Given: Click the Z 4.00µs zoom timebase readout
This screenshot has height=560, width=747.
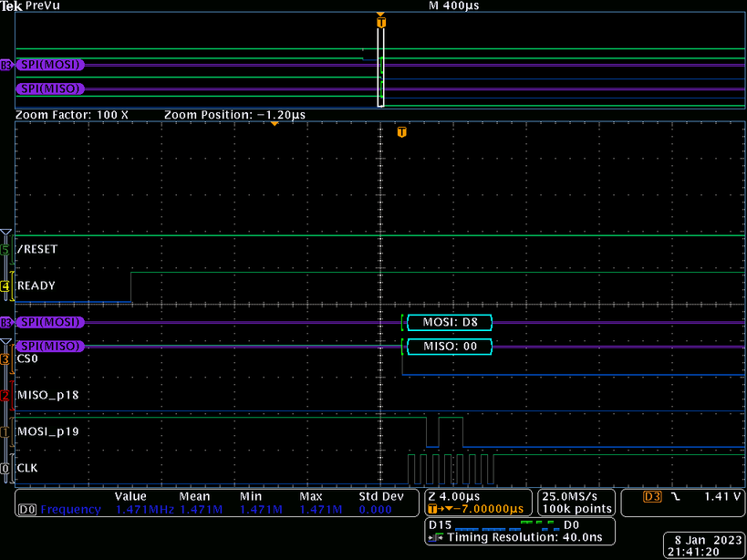Looking at the screenshot, I should [x=454, y=497].
